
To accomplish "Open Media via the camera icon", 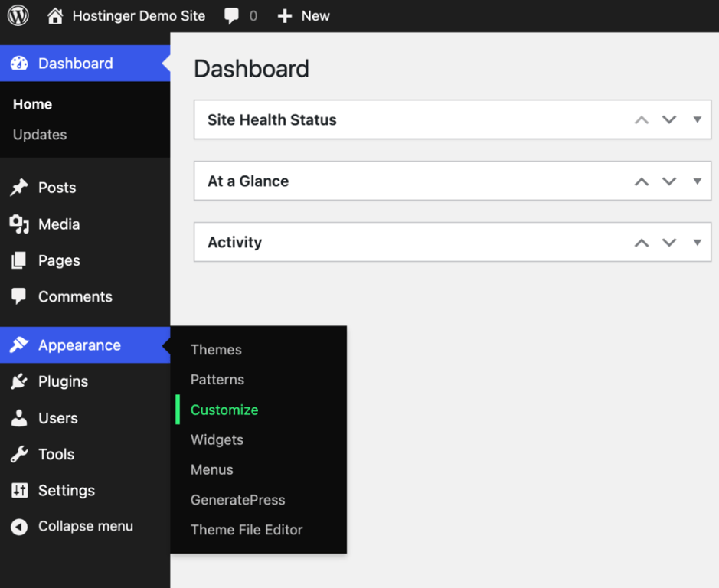I will point(18,224).
